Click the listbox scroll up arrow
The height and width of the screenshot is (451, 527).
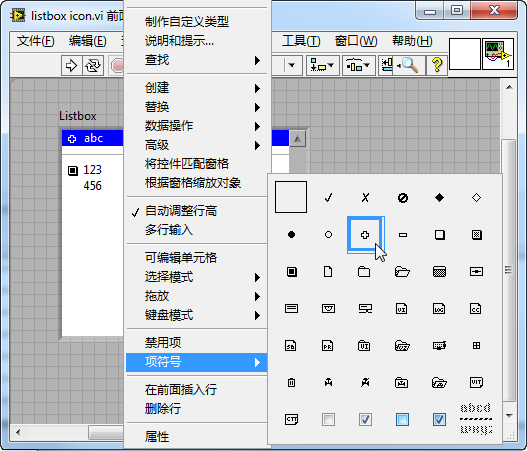pyautogui.click(x=297, y=138)
